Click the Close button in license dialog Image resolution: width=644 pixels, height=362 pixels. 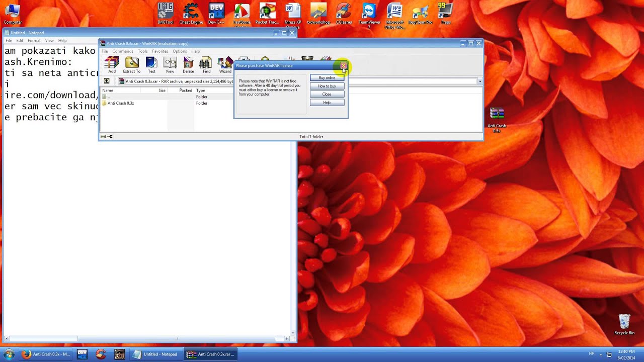pyautogui.click(x=327, y=94)
